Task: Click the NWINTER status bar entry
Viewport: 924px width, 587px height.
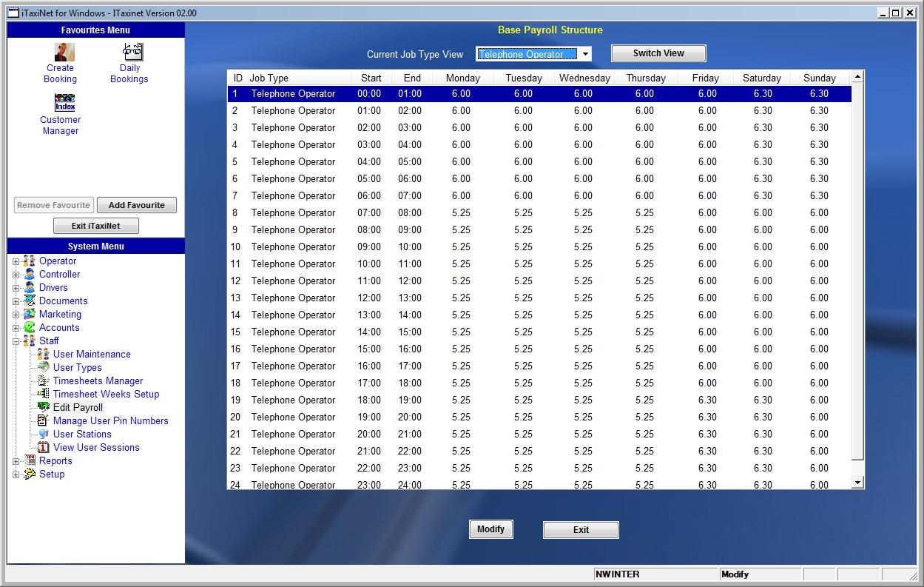Action: pyautogui.click(x=655, y=574)
